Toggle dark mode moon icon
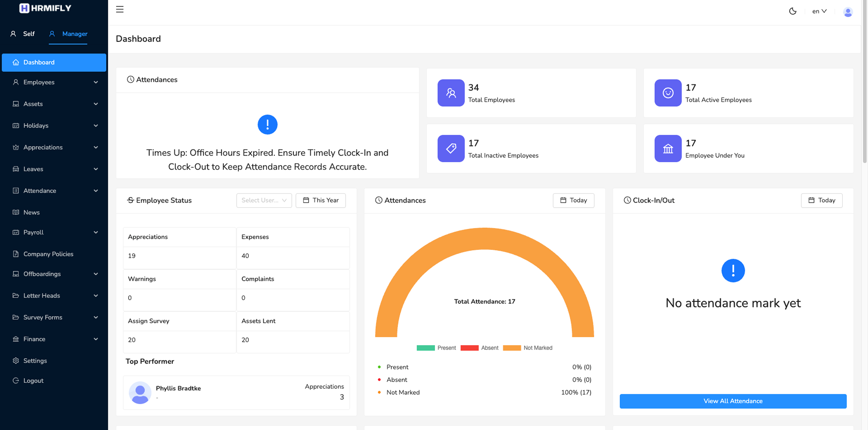868x430 pixels. [793, 11]
